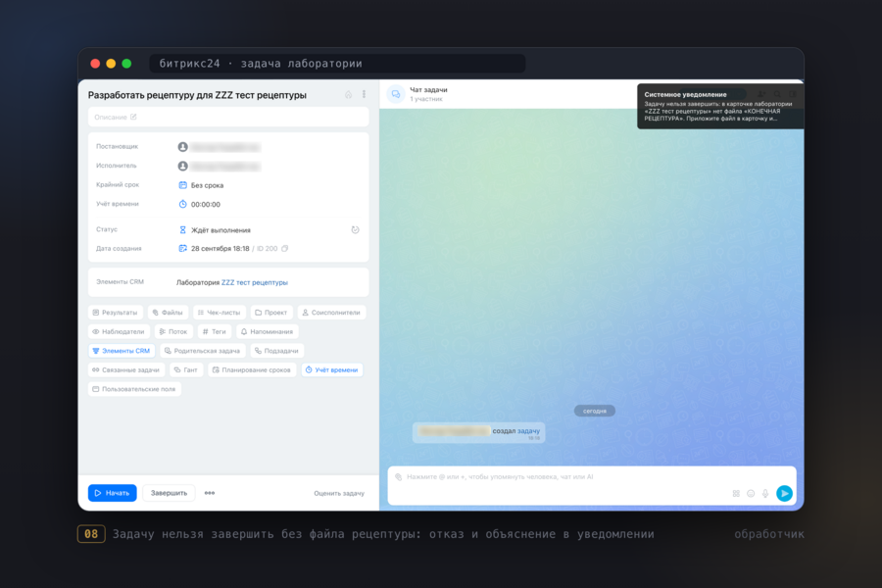Select the Проект chip
Image resolution: width=882 pixels, height=588 pixels.
click(271, 313)
